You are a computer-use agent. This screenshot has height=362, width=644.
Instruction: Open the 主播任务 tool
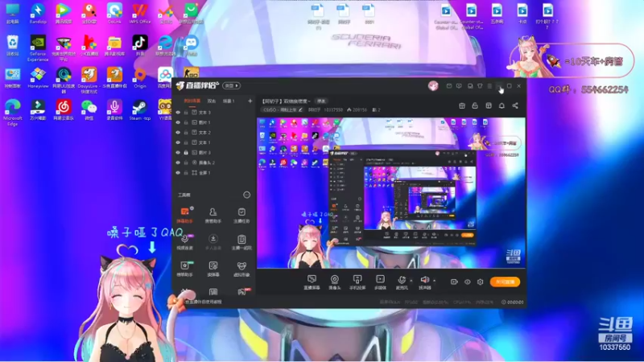pyautogui.click(x=242, y=215)
